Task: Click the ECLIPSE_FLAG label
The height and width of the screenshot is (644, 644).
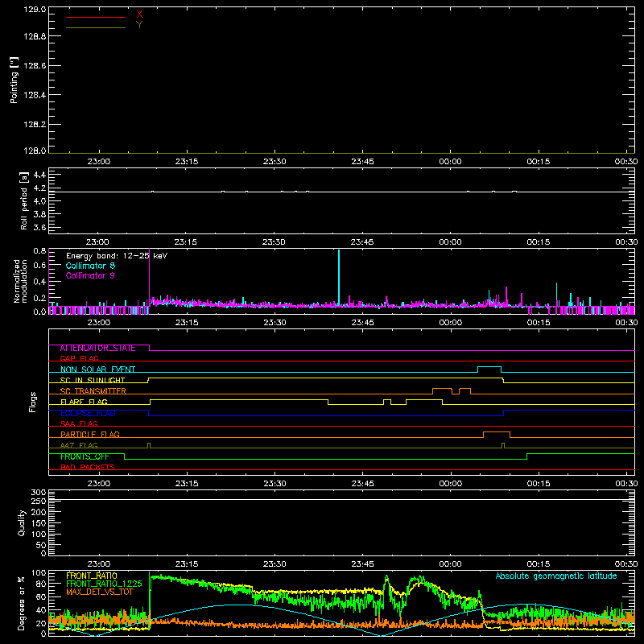Action: [x=88, y=413]
